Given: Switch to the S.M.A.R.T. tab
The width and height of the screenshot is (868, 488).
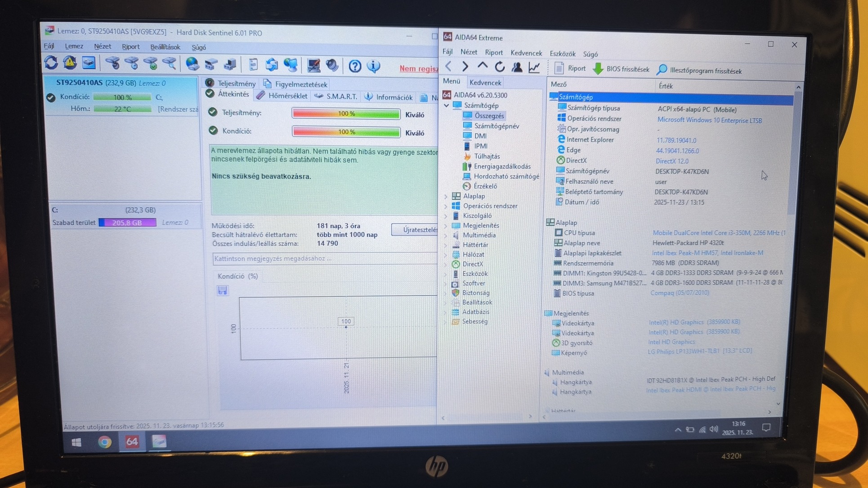Looking at the screenshot, I should (341, 97).
